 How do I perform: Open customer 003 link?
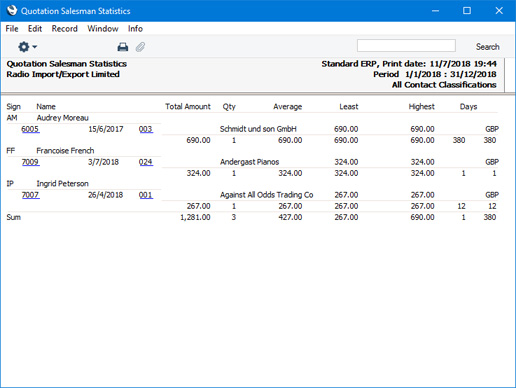(x=146, y=129)
